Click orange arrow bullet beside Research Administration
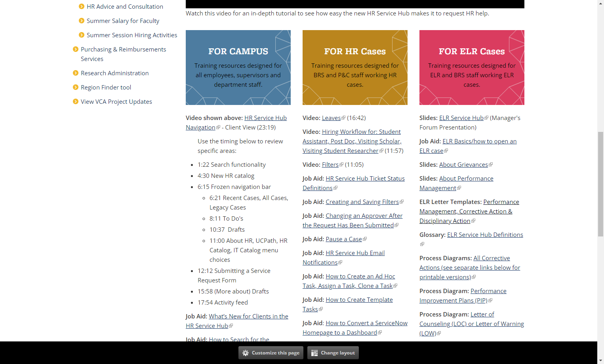The width and height of the screenshot is (604, 364). [x=76, y=73]
